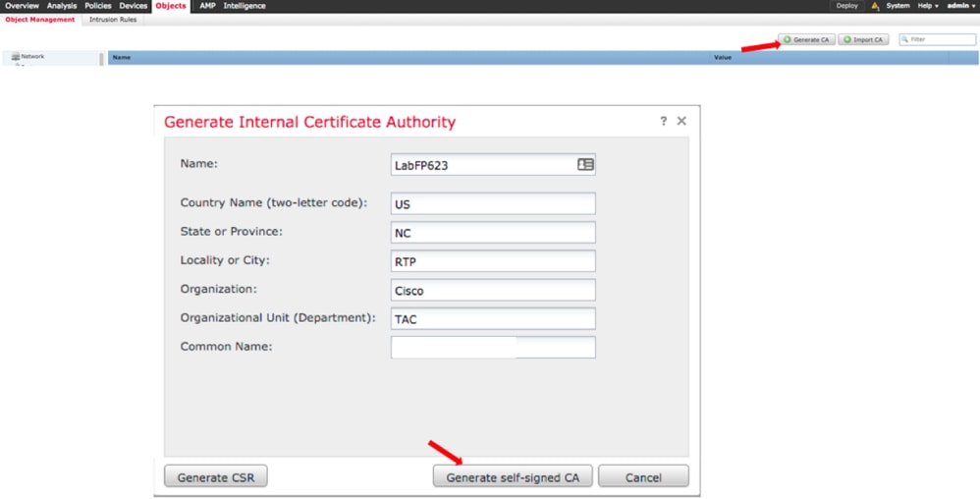Open the System menu
980x499 pixels.
898,6
